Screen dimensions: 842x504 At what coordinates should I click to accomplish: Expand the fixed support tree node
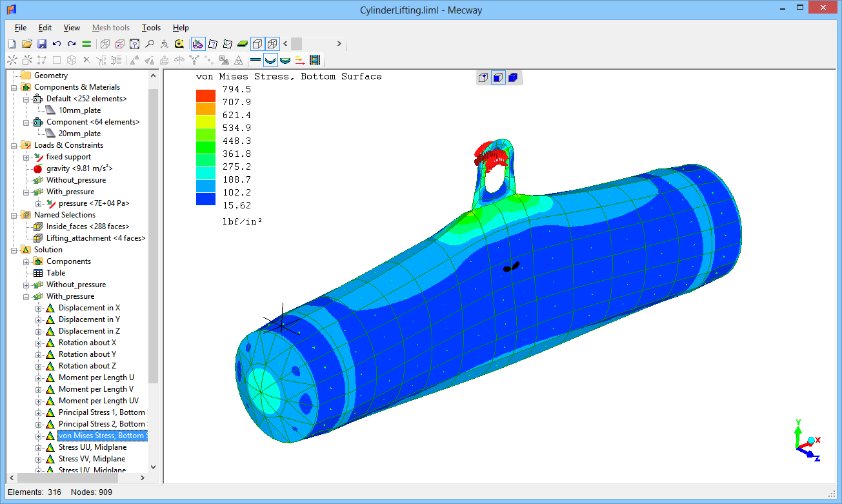point(26,157)
